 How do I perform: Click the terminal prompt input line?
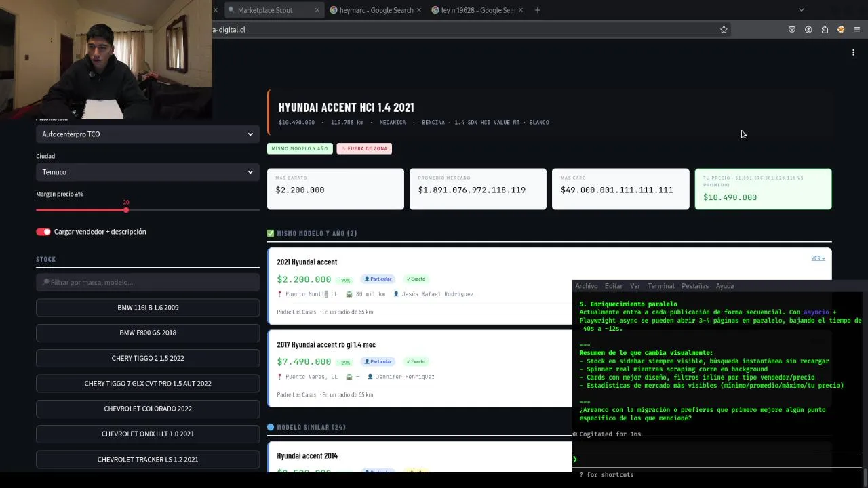point(717,460)
